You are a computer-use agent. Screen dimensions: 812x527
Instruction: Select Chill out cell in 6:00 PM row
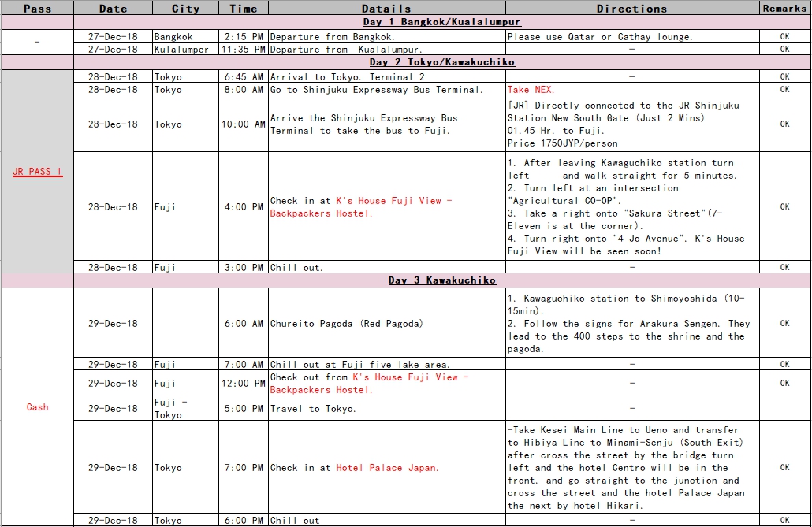387,520
